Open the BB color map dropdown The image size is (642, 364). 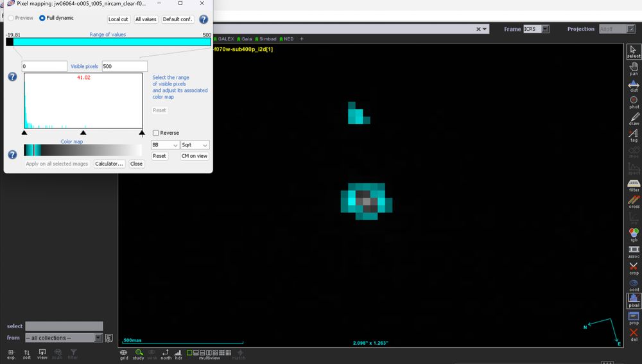pos(165,145)
